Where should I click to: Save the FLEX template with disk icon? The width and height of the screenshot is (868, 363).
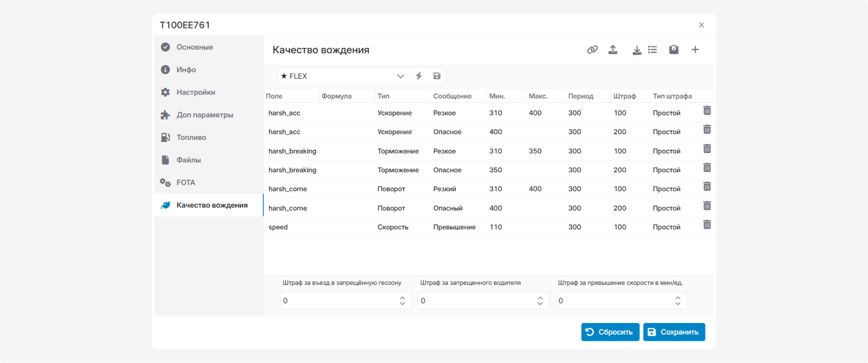437,76
